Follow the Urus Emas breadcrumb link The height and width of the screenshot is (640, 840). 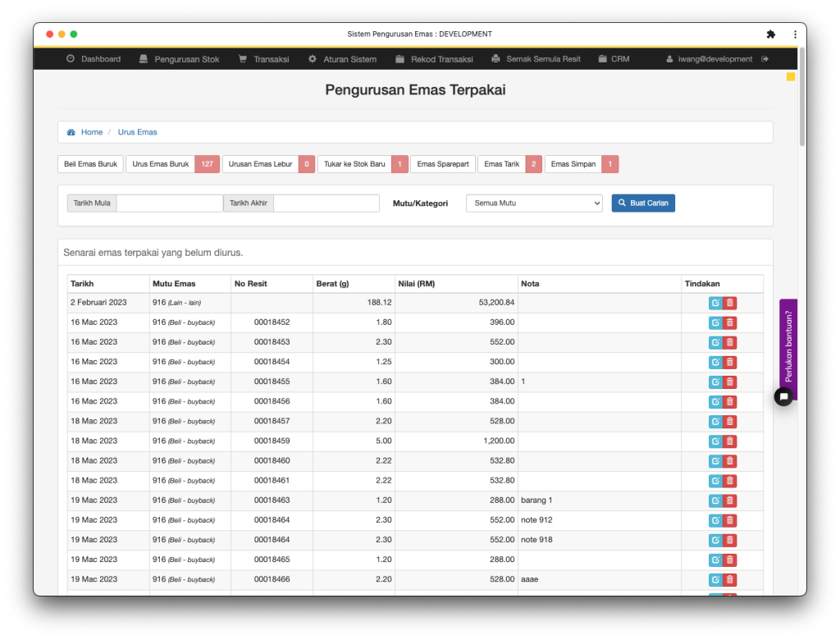(x=137, y=132)
